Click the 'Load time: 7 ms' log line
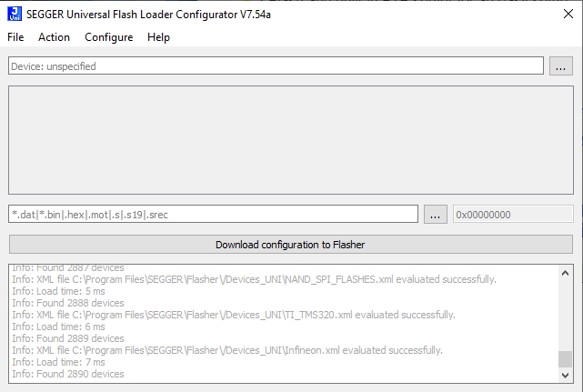Image resolution: width=583 pixels, height=392 pixels. coord(58,362)
